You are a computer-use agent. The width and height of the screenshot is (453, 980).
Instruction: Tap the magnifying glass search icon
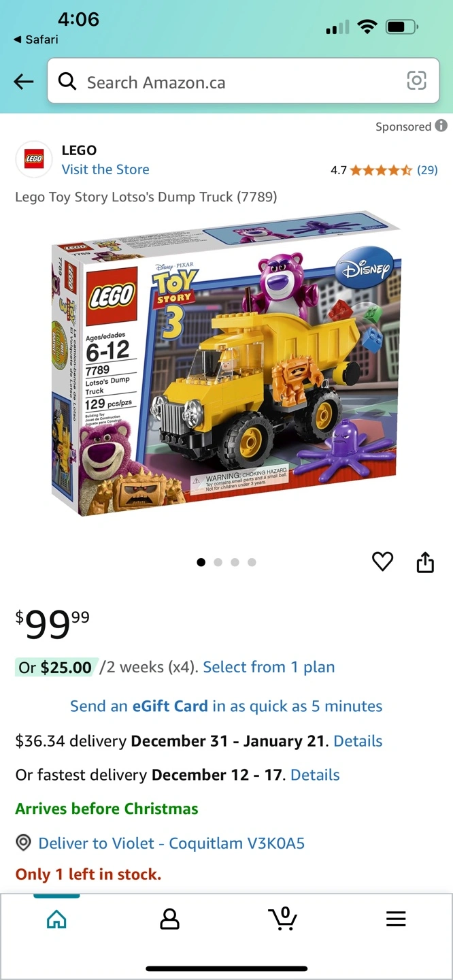point(67,82)
